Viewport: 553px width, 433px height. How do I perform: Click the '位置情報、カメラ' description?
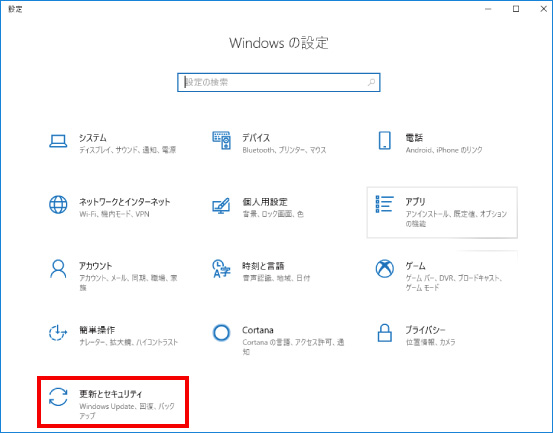pos(431,342)
